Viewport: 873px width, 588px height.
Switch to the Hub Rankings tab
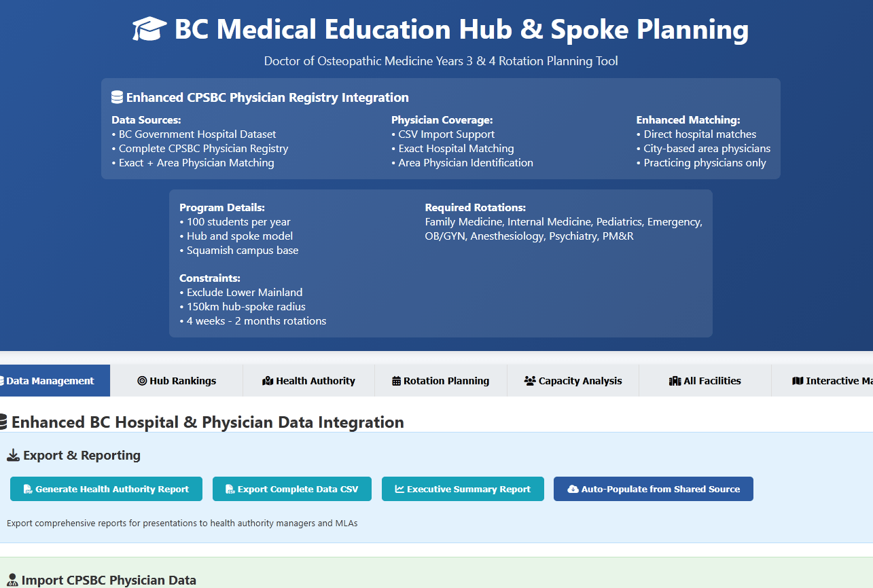[x=177, y=380]
